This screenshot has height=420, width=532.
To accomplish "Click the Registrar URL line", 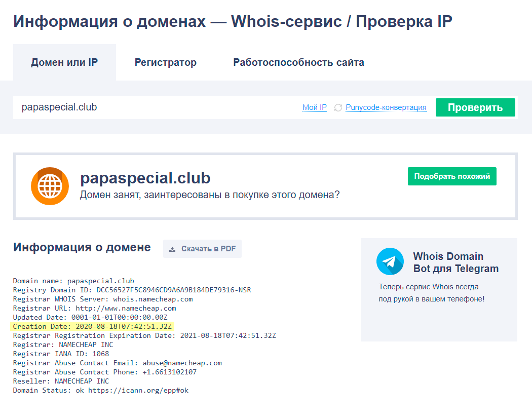I will click(x=94, y=309).
